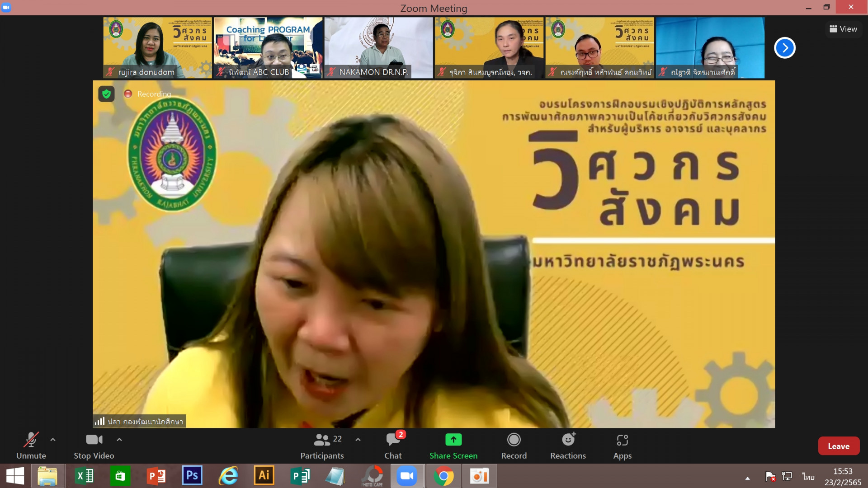Unmute the microphone
Viewport: 868px width, 488px height.
pyautogui.click(x=31, y=446)
